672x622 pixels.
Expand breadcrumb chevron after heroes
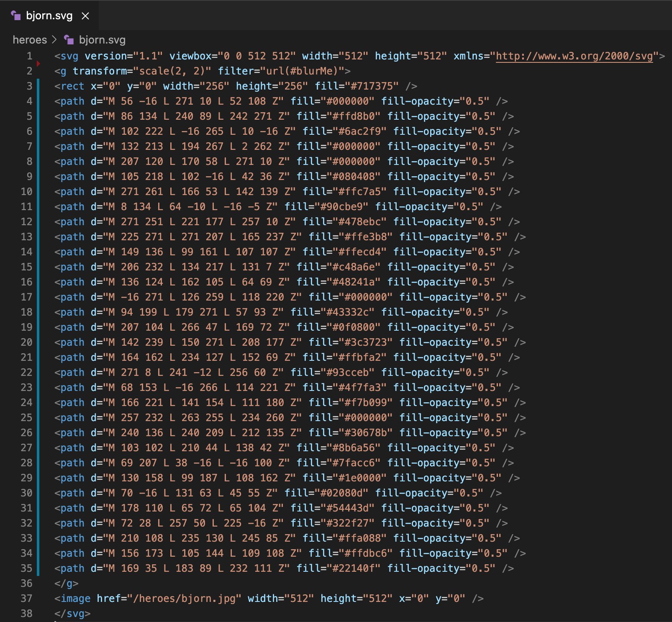54,40
